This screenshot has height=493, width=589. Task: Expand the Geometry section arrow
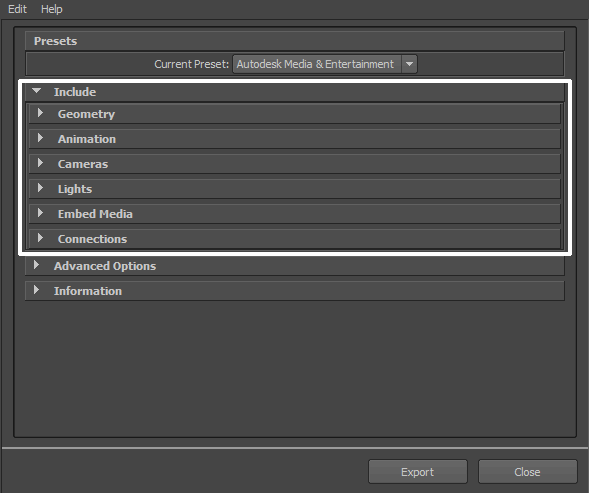(x=41, y=113)
